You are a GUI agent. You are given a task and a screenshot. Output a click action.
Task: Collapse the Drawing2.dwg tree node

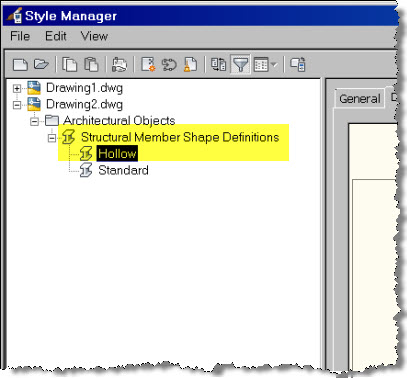click(17, 105)
